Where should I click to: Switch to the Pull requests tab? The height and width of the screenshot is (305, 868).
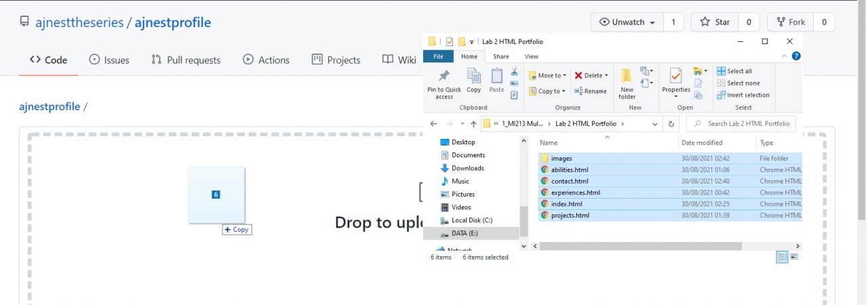coord(186,60)
